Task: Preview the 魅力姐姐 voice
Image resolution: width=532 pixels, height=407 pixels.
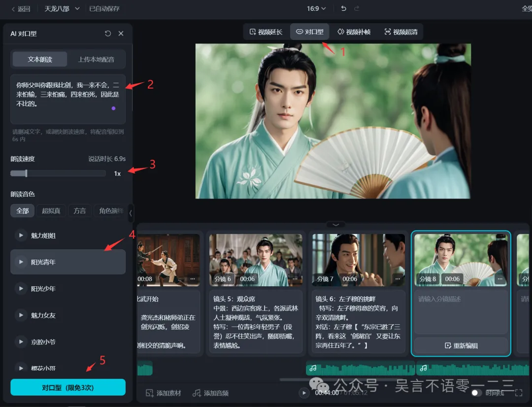Action: pyautogui.click(x=21, y=235)
